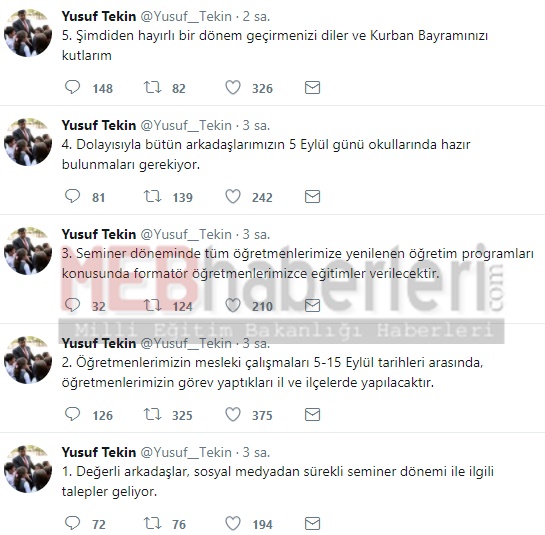The height and width of the screenshot is (535, 545).
Task: Retweet the tweet numbered 5
Action: [x=153, y=87]
